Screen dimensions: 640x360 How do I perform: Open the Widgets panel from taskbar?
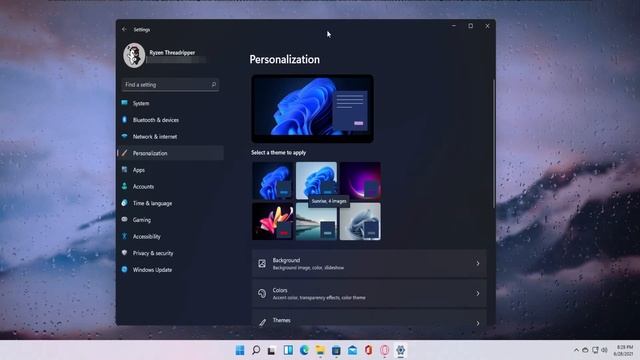coord(288,350)
